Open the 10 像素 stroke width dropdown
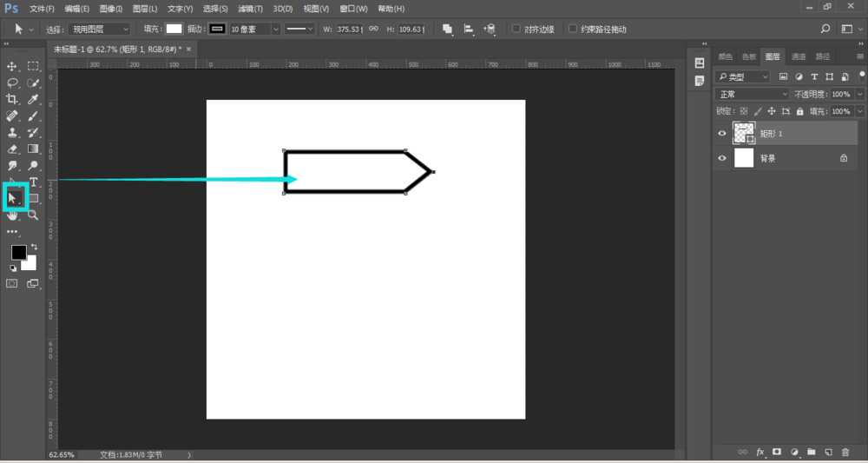This screenshot has width=868, height=463. [x=255, y=29]
